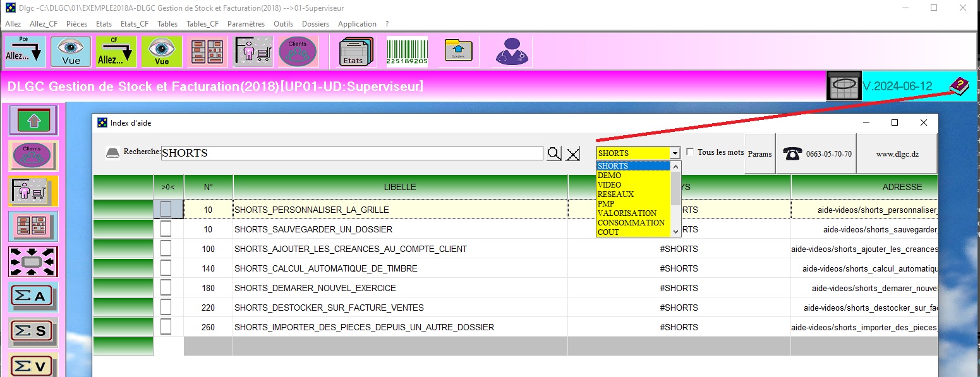This screenshot has width=980, height=377.
Task: Click the ADRESSE column header
Action: [864, 187]
